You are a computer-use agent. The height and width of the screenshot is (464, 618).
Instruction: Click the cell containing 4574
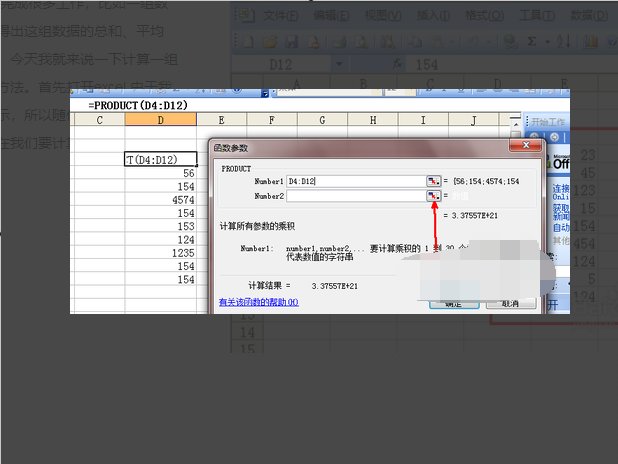point(160,199)
